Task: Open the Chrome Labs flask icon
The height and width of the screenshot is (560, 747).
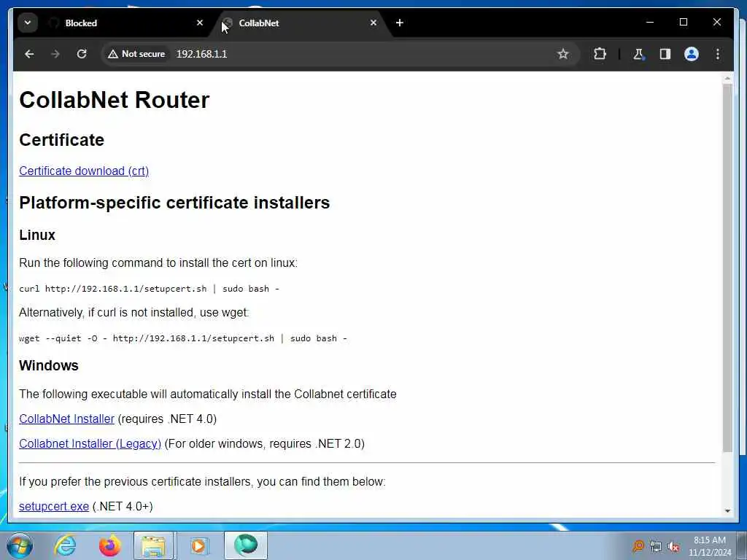Action: click(638, 54)
